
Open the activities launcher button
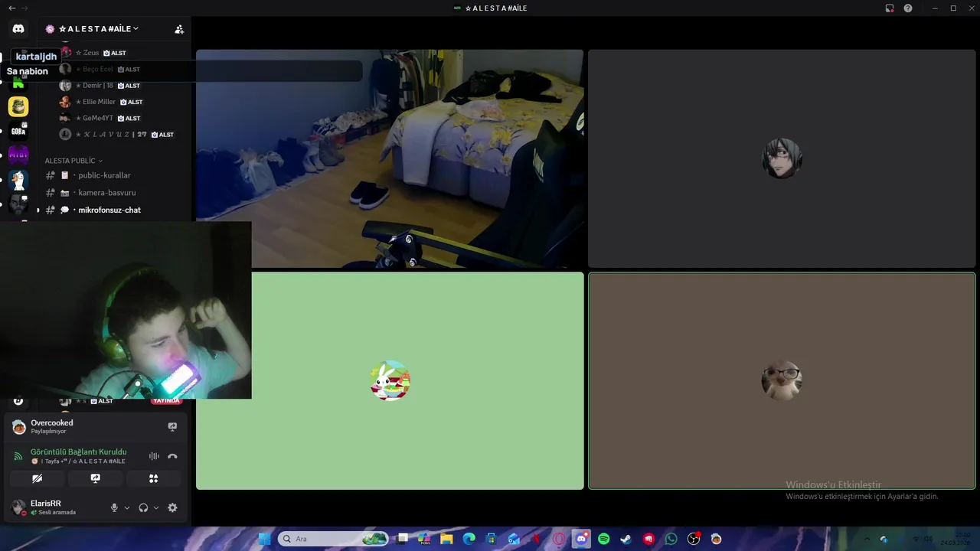coord(153,478)
